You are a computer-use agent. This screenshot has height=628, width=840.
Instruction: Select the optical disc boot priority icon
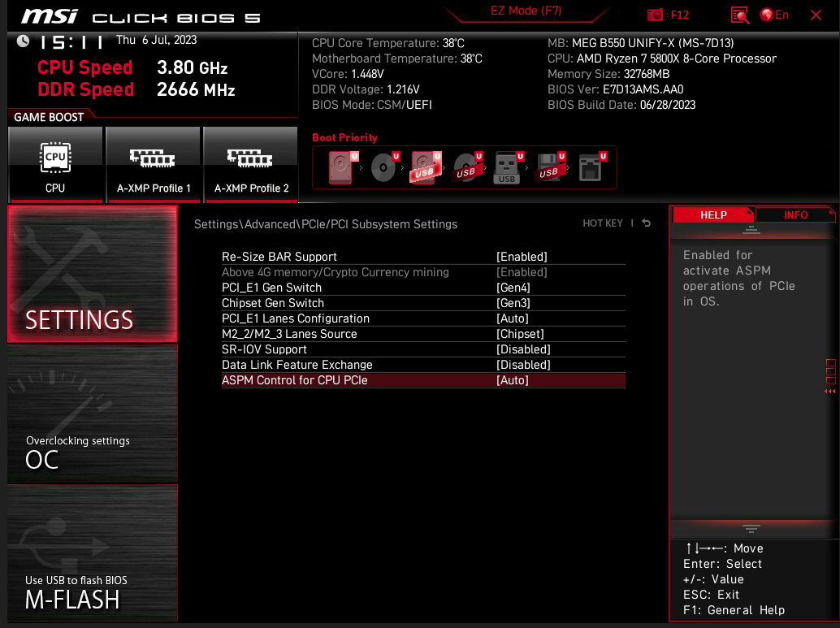point(384,167)
